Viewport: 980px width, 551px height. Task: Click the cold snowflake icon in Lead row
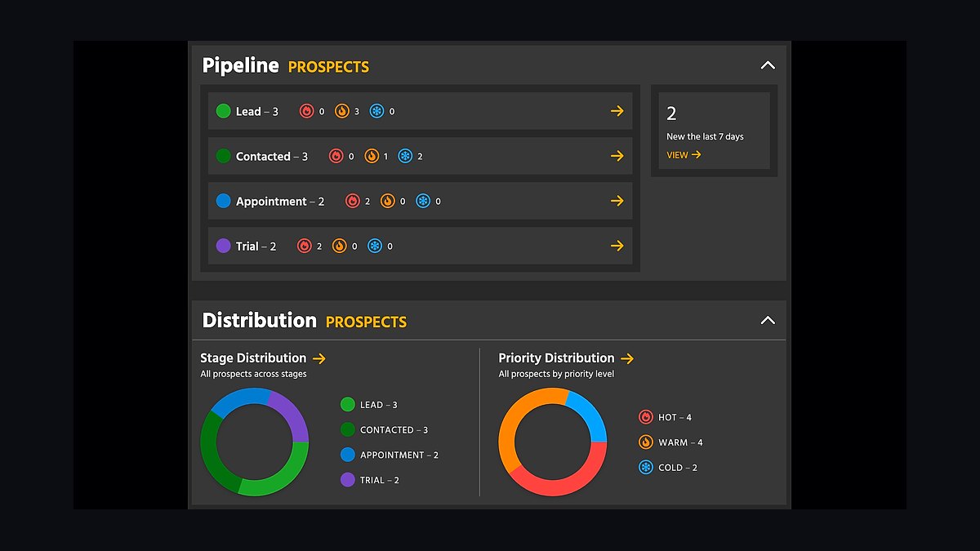[376, 111]
